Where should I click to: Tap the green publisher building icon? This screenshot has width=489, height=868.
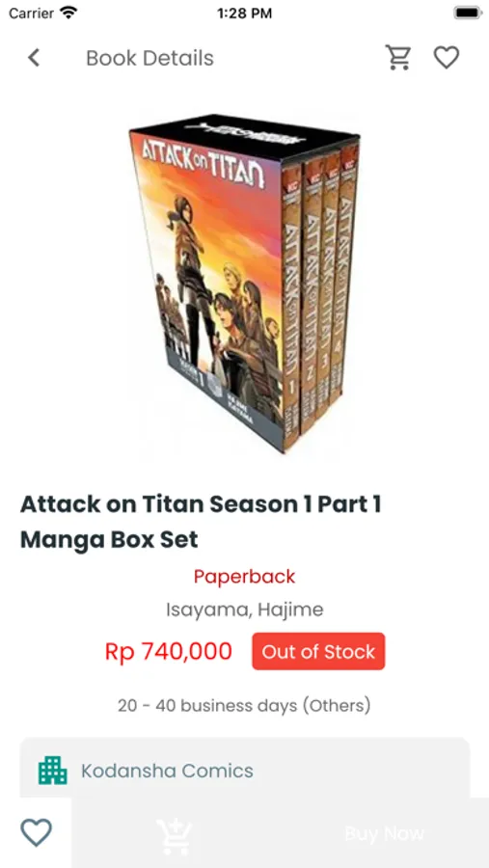tap(53, 770)
